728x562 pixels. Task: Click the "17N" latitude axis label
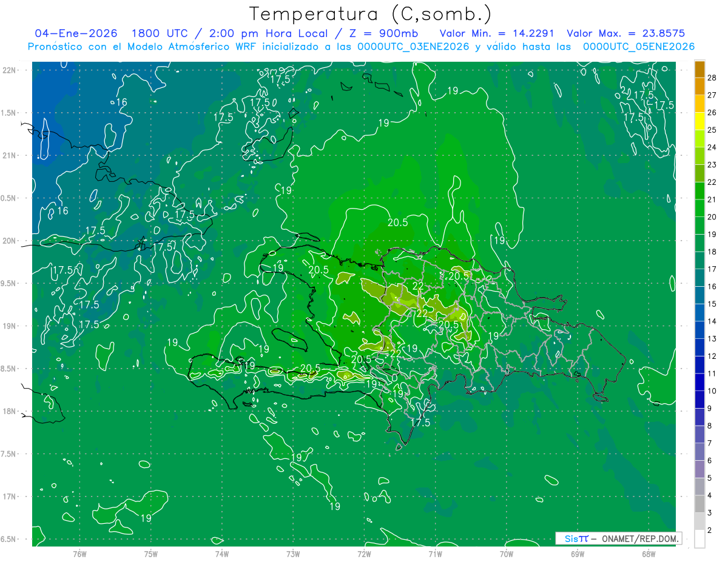[x=10, y=497]
